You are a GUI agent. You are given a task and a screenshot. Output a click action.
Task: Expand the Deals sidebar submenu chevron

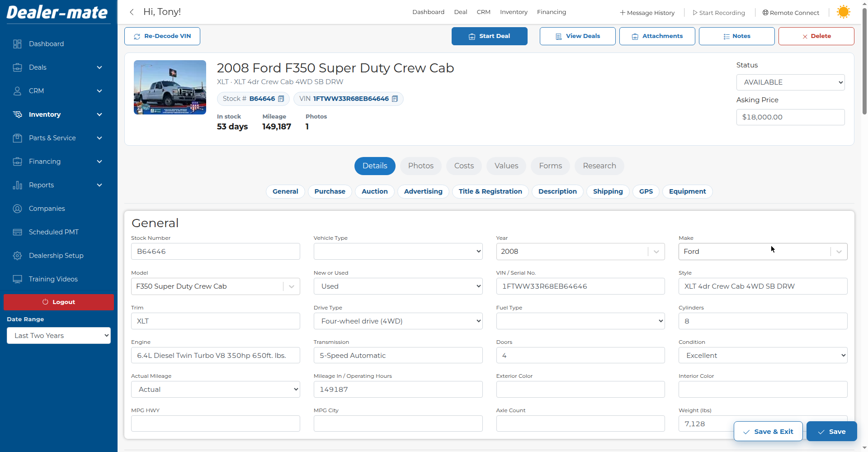[99, 67]
